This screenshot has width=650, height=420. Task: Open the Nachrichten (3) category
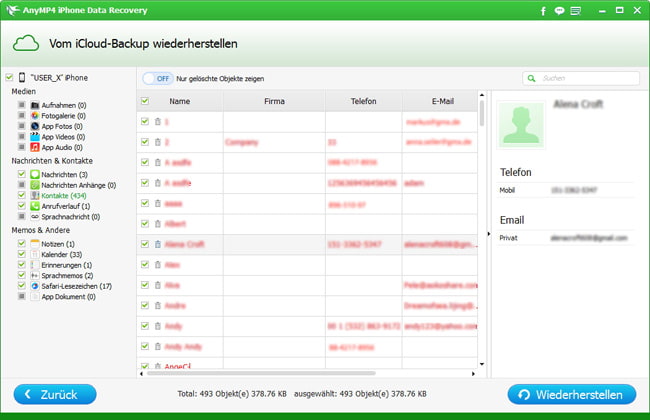[x=64, y=175]
